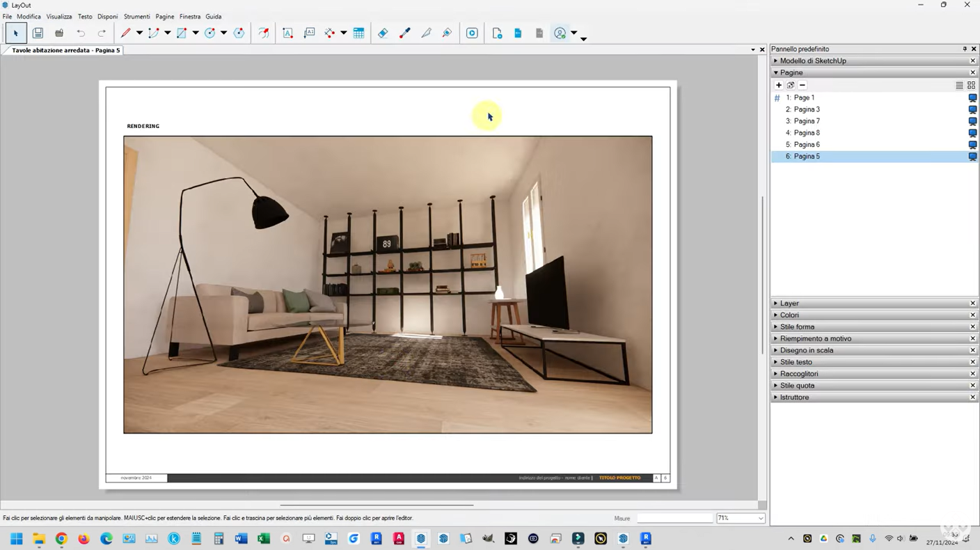Image resolution: width=980 pixels, height=550 pixels.
Task: Open the Strumenti menu
Action: [x=136, y=17]
